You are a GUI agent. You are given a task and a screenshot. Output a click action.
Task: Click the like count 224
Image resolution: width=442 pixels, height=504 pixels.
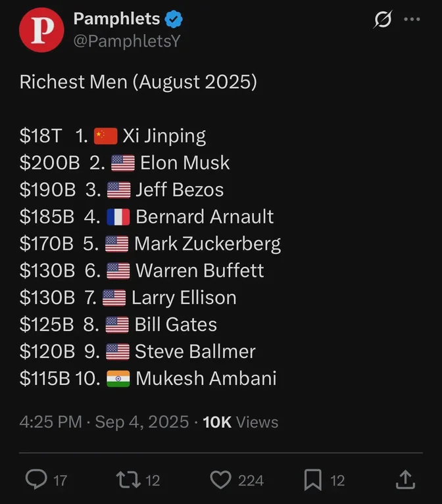point(251,480)
